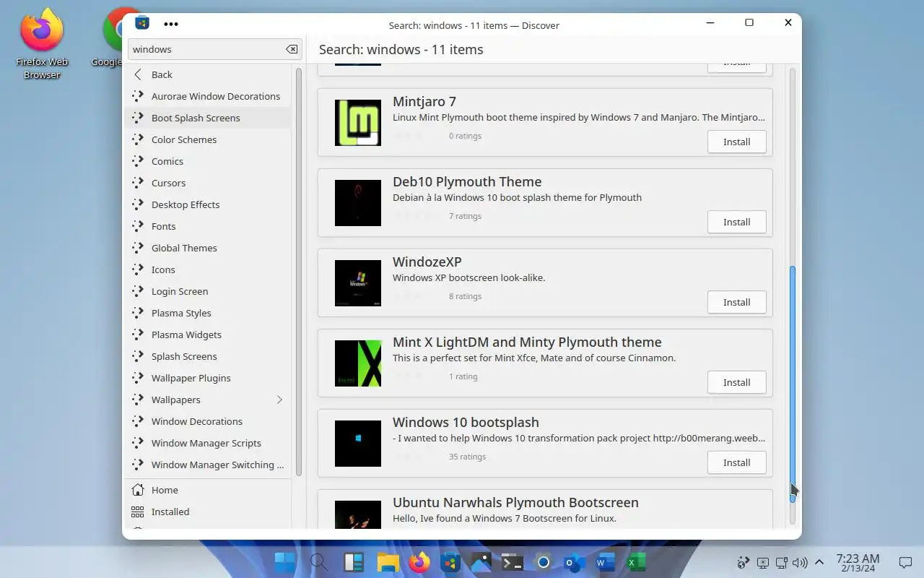924x578 pixels.
Task: Open Windows 10 bootsplash title
Action: tap(466, 422)
